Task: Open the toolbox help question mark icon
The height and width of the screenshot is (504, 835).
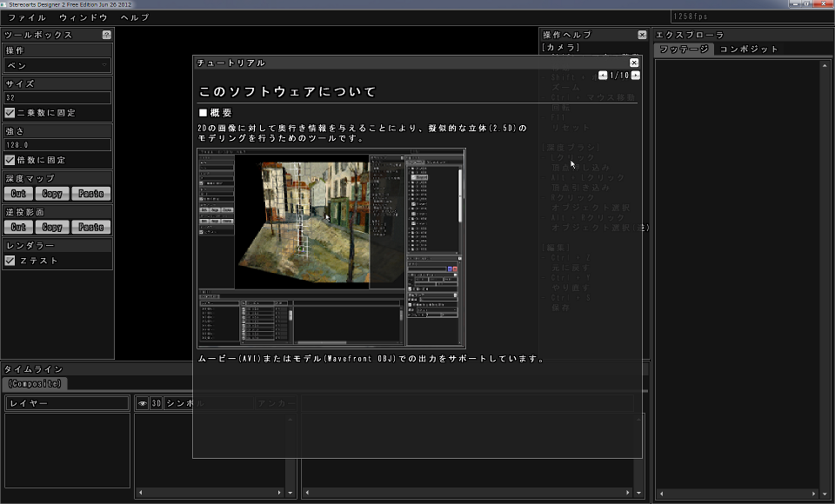Action: point(106,35)
